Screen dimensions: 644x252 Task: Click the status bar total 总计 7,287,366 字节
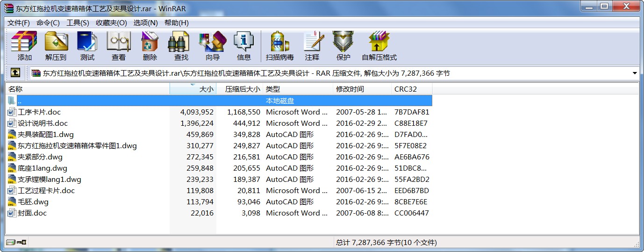coord(386,243)
